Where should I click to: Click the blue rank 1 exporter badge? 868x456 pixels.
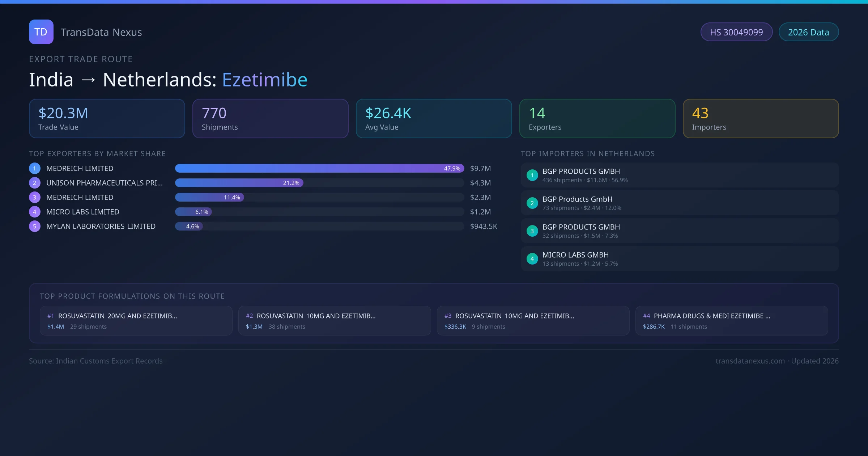[x=35, y=168]
